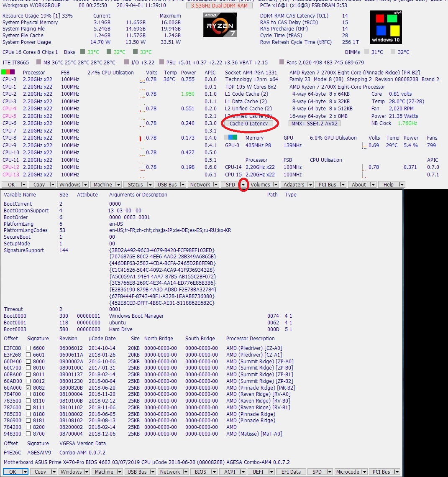The height and width of the screenshot is (477, 448).
Task: Click the BootOrder variable name
Action: click(x=16, y=217)
